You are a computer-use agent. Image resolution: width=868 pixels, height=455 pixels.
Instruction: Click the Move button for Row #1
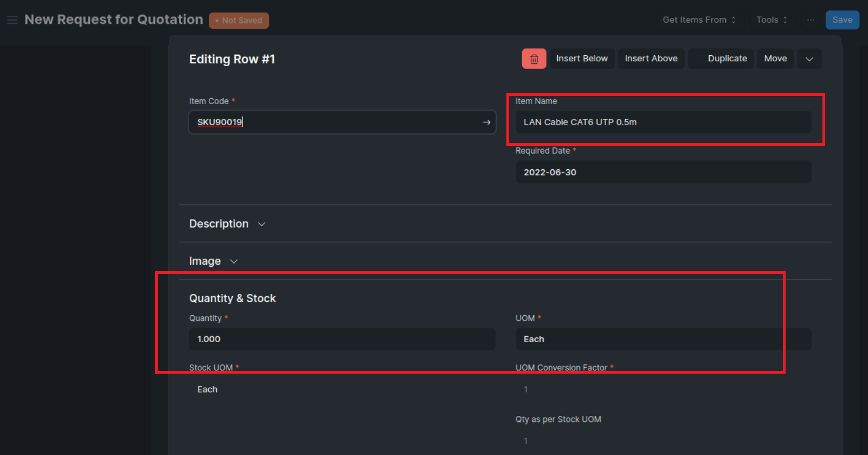pos(775,58)
